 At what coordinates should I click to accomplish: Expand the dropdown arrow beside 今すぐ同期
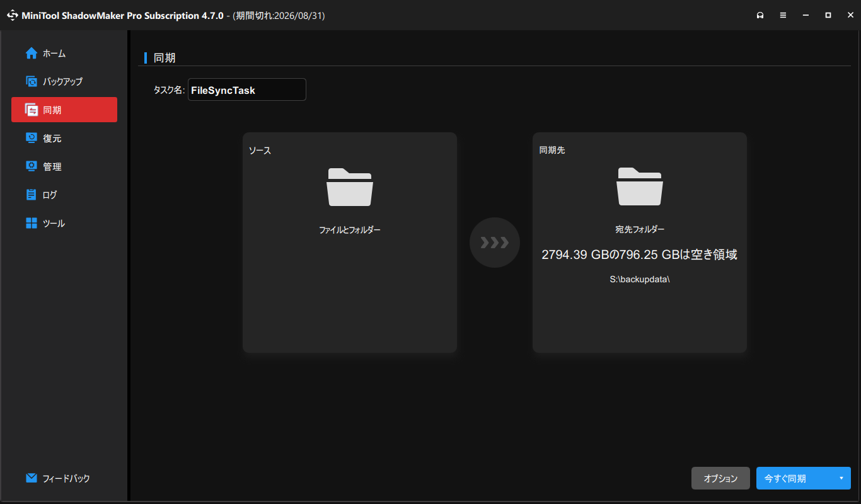tap(841, 478)
